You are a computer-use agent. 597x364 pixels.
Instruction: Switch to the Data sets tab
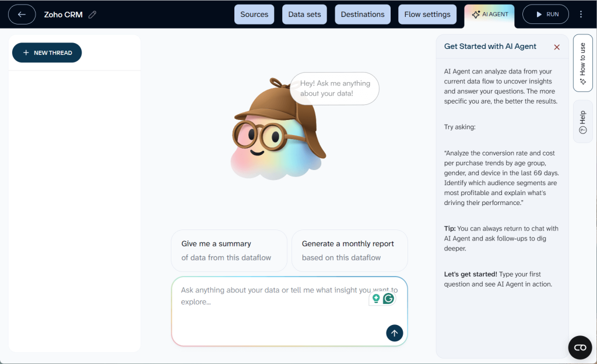coord(304,15)
